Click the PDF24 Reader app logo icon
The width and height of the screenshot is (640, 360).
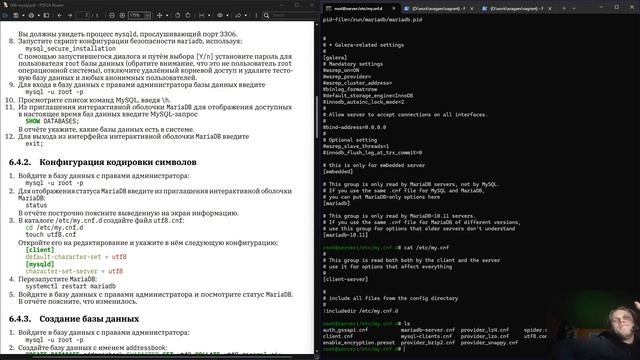point(5,5)
